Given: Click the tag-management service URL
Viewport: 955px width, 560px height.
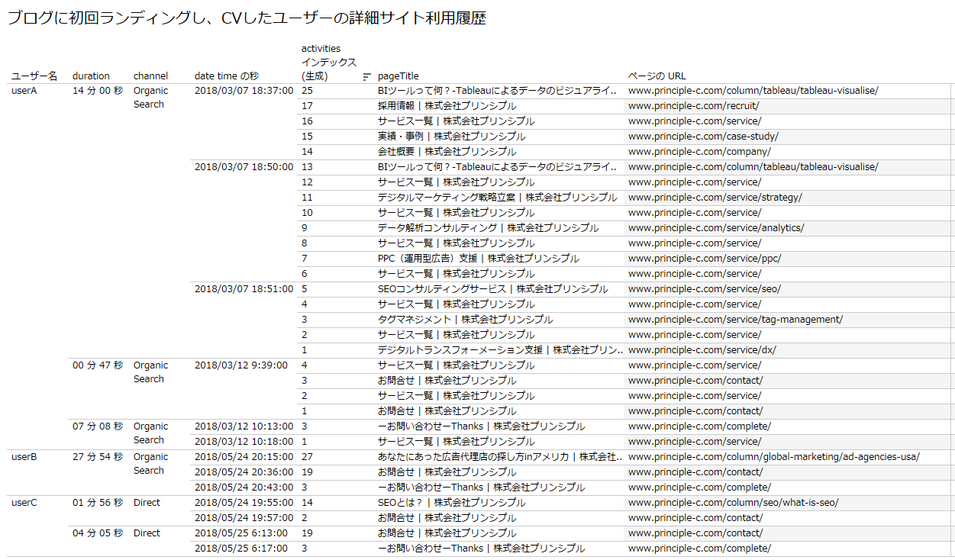Looking at the screenshot, I should pos(735,320).
